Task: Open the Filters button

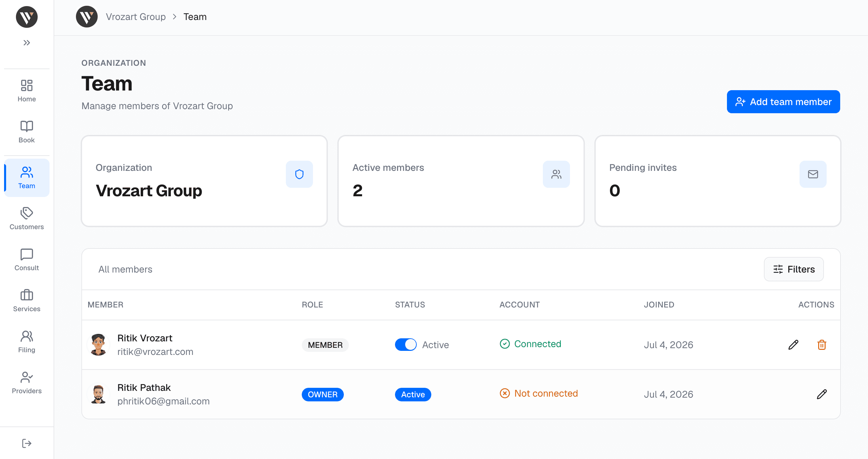Action: [x=794, y=269]
